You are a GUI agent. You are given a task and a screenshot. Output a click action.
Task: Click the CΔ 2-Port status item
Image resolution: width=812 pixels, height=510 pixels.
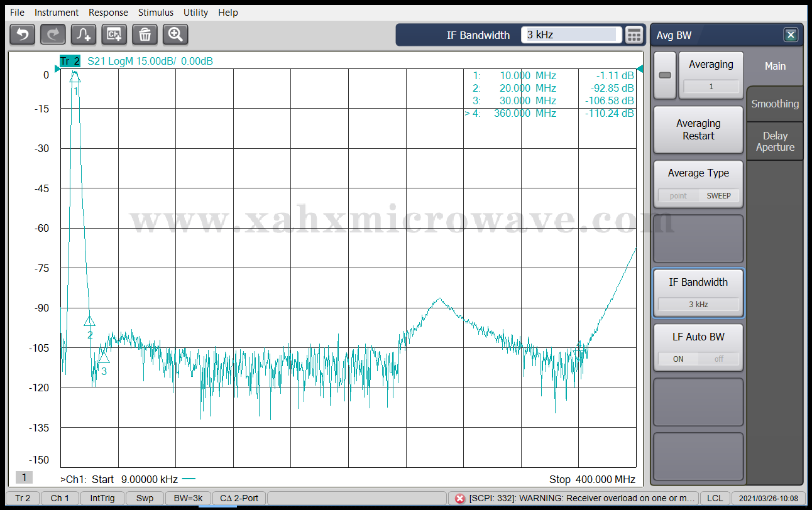coord(239,498)
